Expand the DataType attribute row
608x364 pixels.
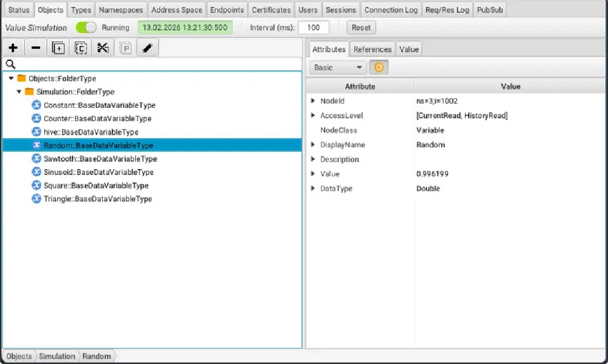click(313, 188)
